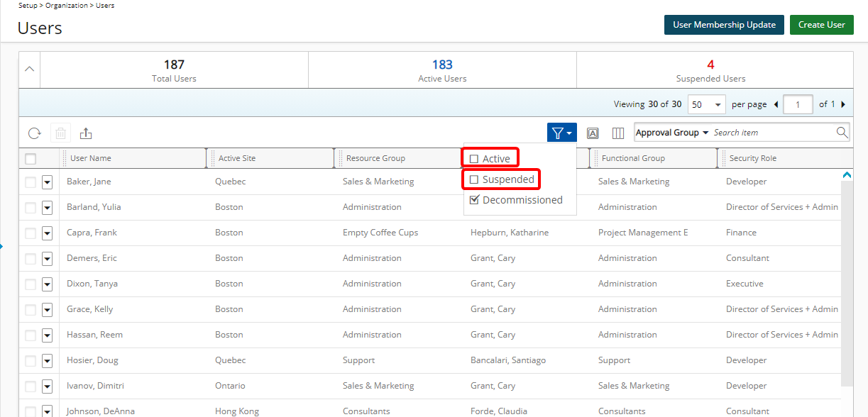Click the Finance security role cell

(741, 233)
